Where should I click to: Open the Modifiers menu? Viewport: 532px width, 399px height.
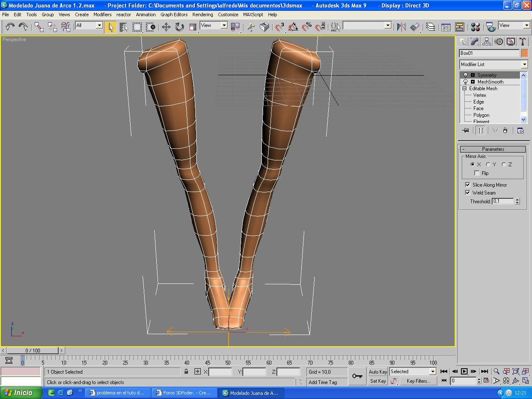tap(102, 15)
